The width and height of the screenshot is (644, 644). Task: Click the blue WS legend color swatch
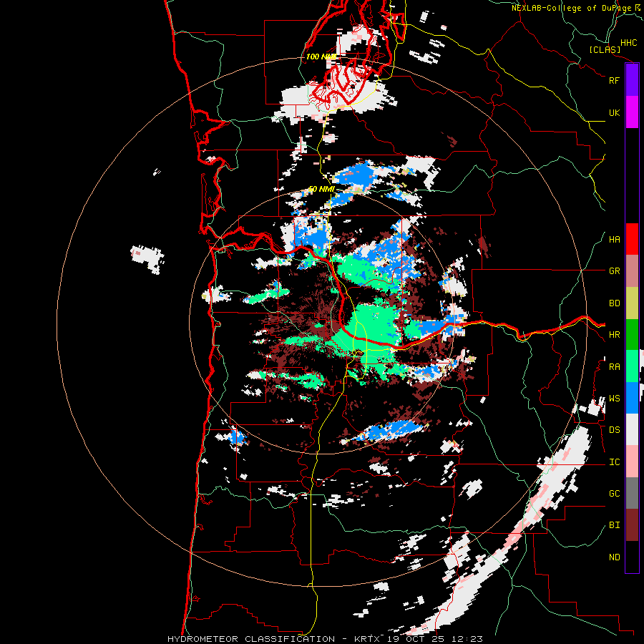pos(632,398)
